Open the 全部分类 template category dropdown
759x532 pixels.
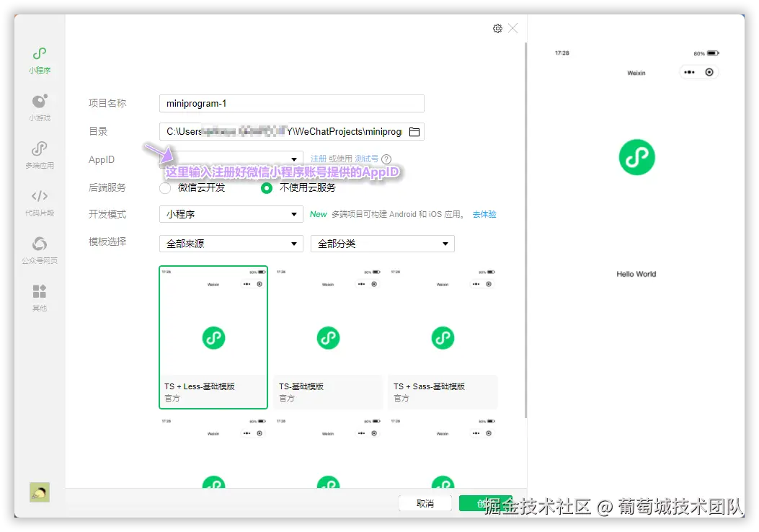[383, 244]
